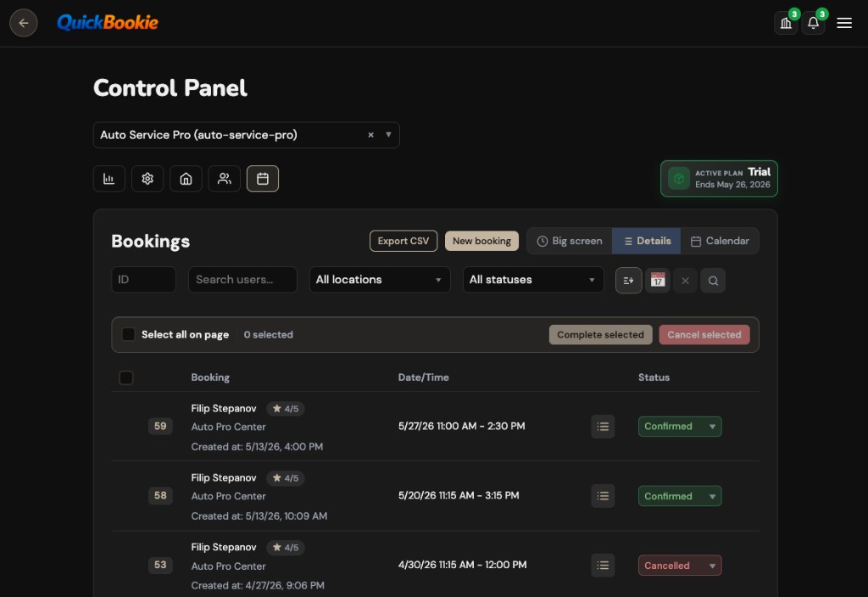Clear filters with the X button
This screenshot has width=868, height=597.
coord(685,280)
